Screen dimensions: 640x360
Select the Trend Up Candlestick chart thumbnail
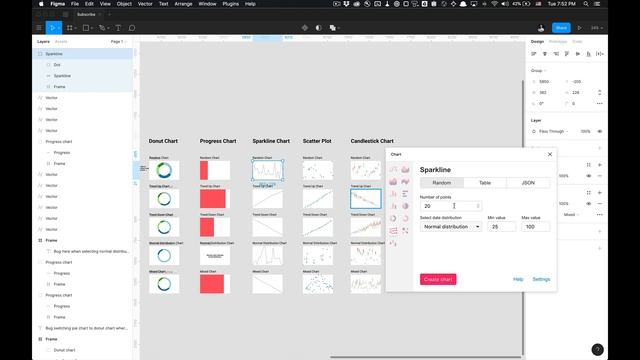pos(366,198)
